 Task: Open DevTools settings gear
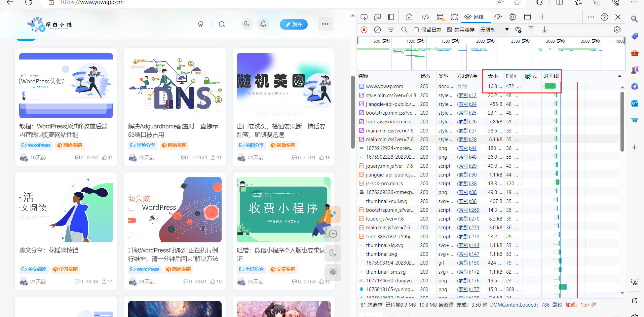point(617,30)
